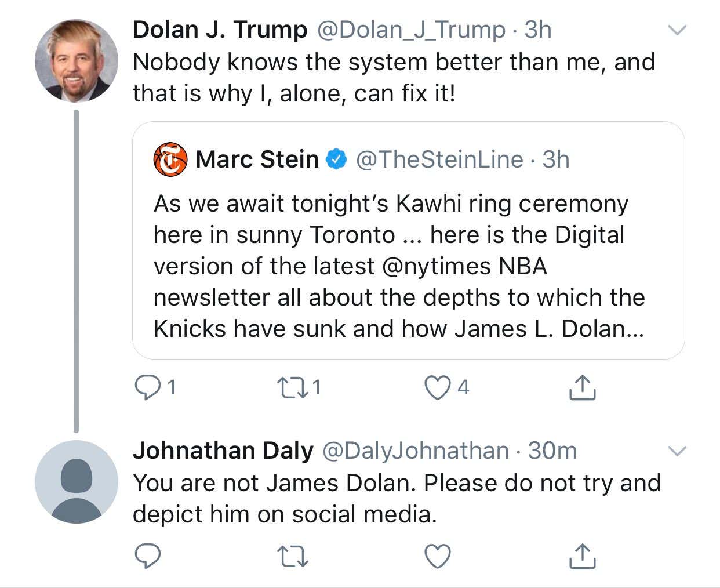Select Marc Stein's NYT basketball avatar
This screenshot has height=588, width=720.
169,160
